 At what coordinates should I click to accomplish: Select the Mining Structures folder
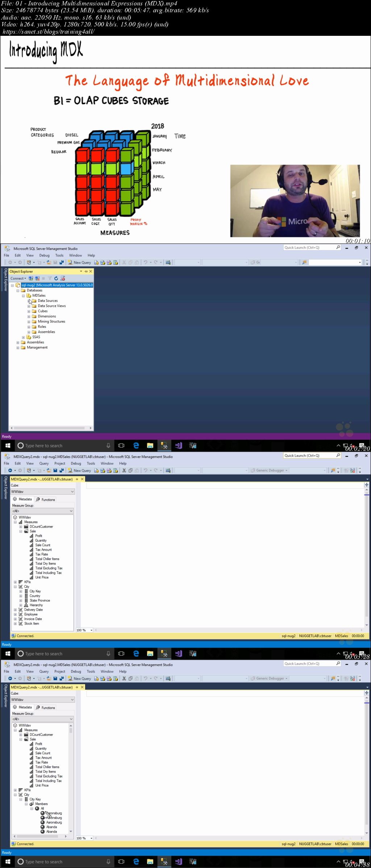point(51,322)
